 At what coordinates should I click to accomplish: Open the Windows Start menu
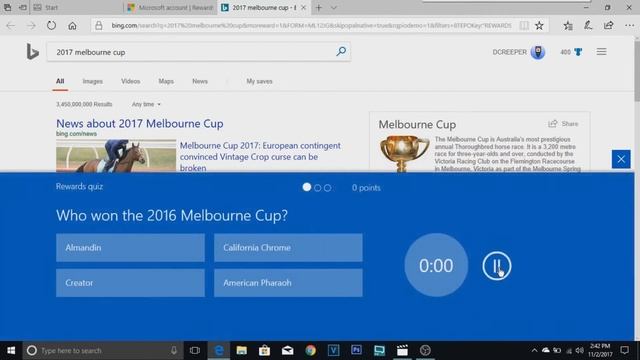(11, 350)
